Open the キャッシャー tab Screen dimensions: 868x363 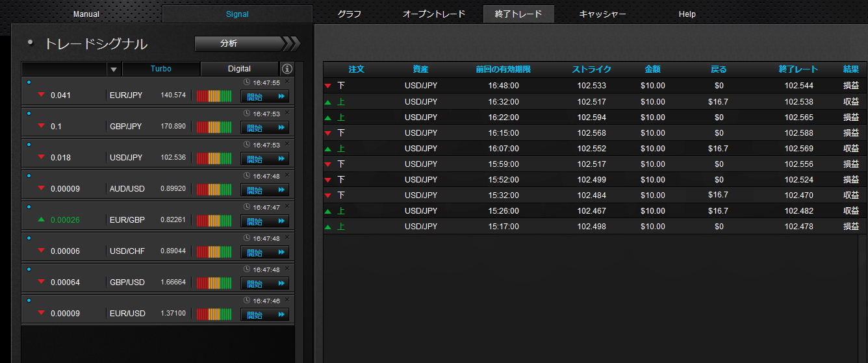602,14
